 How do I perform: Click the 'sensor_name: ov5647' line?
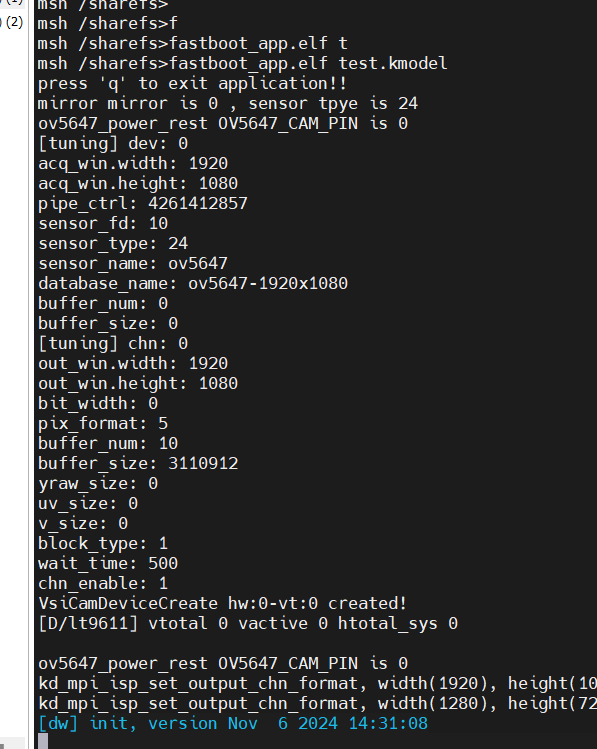pos(133,263)
